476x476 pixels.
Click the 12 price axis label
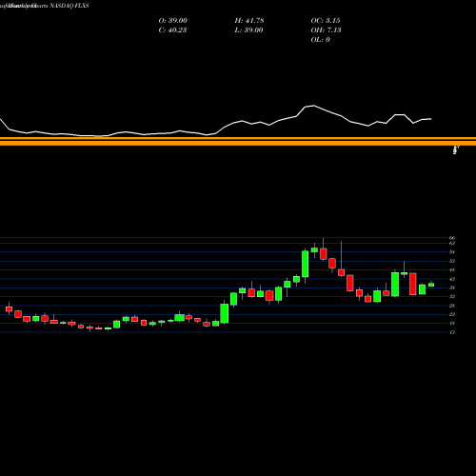tap(452, 332)
